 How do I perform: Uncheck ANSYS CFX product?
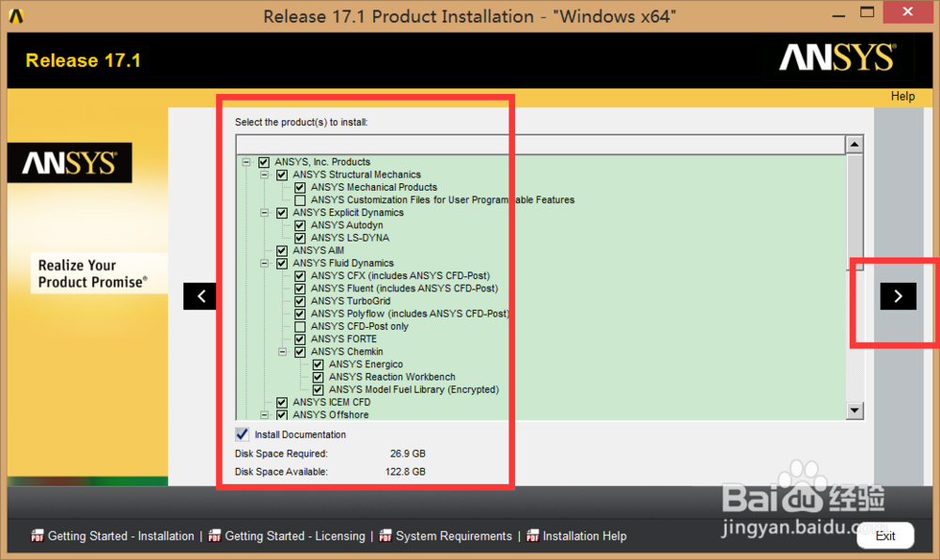[x=300, y=276]
